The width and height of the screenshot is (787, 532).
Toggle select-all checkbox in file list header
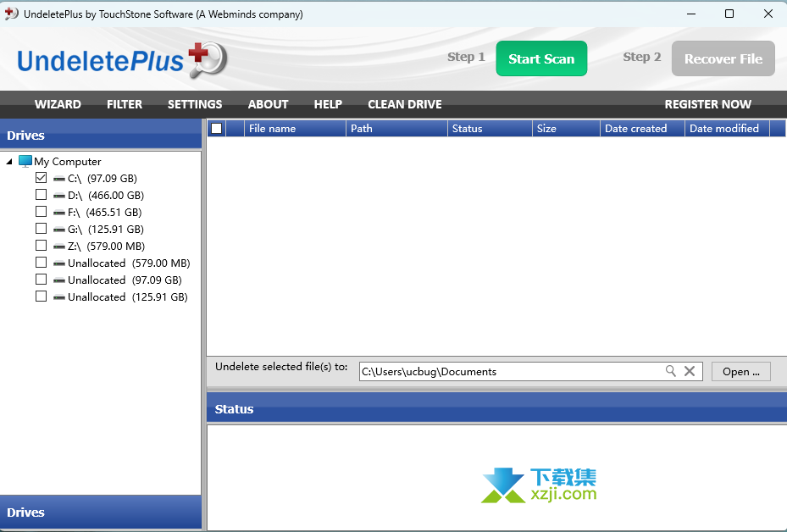coord(216,129)
